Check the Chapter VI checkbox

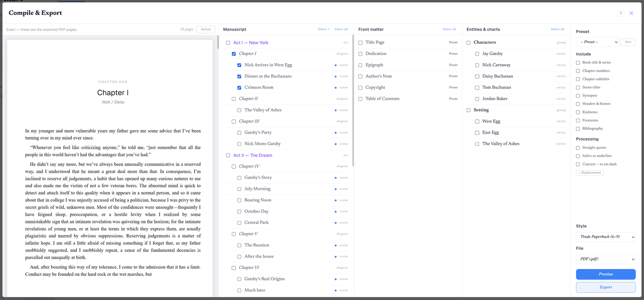click(x=234, y=268)
